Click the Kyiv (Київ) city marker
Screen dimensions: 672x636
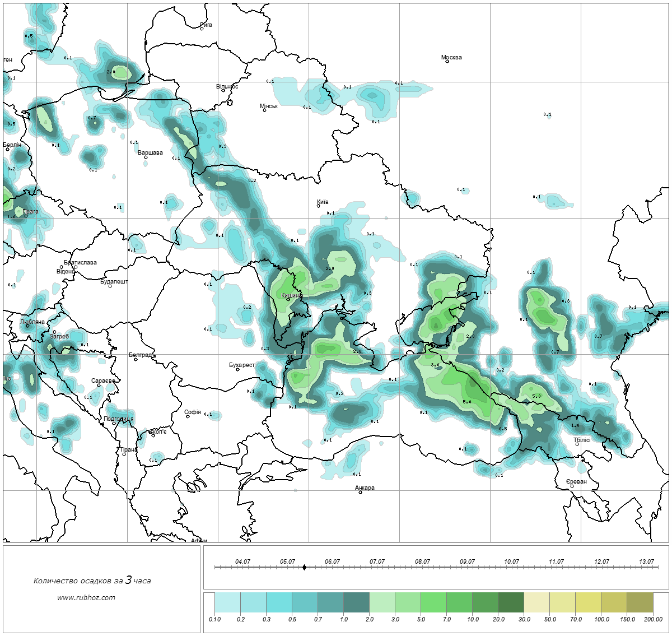coord(318,206)
